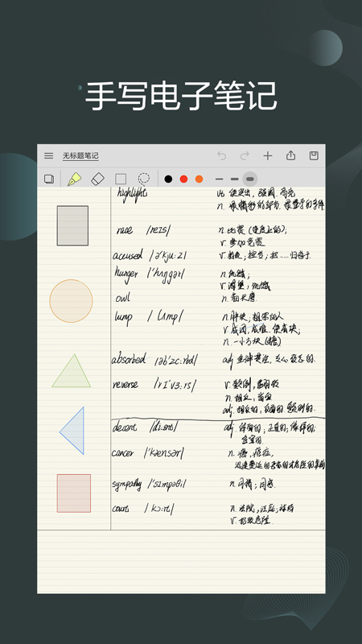
Task: Choose the orange ink color
Action: click(199, 179)
